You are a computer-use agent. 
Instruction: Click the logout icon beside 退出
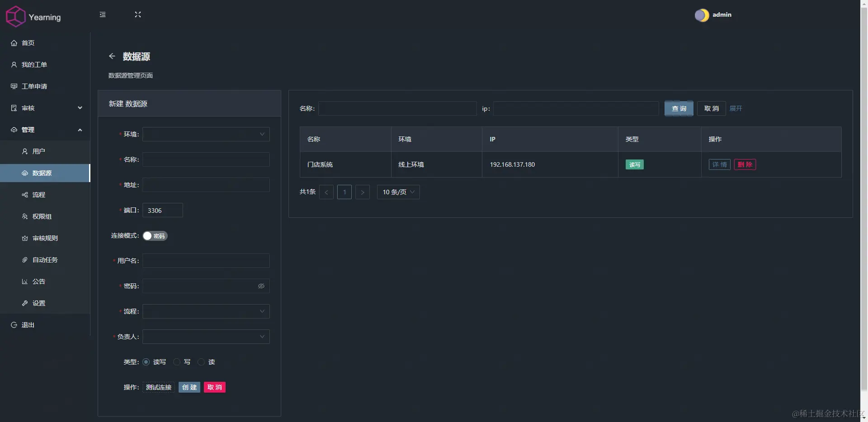pyautogui.click(x=14, y=325)
